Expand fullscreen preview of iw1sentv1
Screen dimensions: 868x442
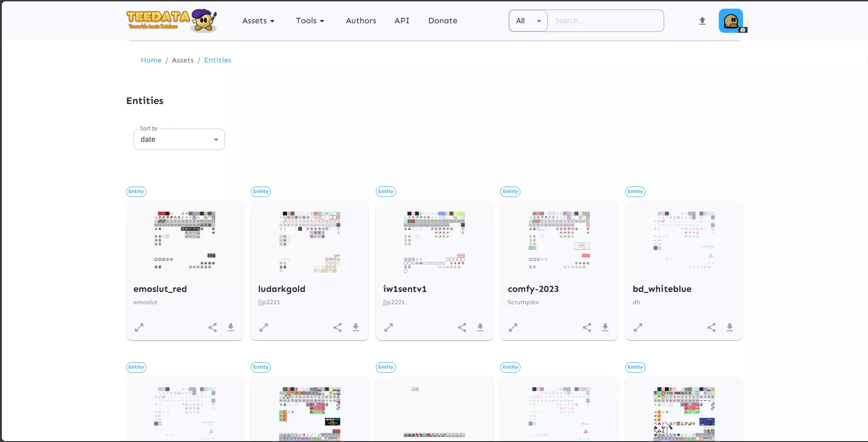389,328
